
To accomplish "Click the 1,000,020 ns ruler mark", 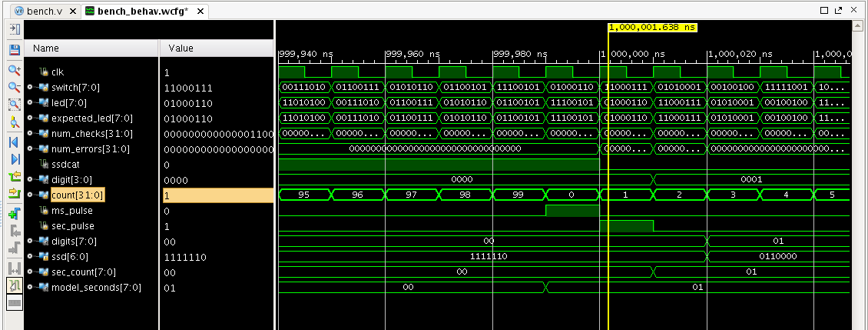I will 740,54.
